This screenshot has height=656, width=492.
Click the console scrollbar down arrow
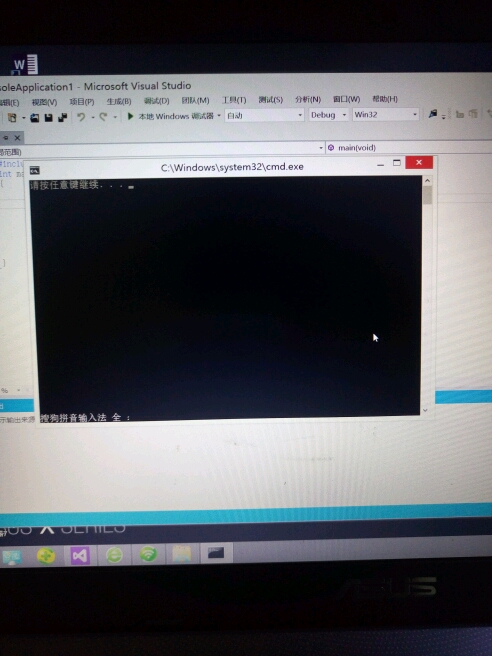click(x=425, y=410)
